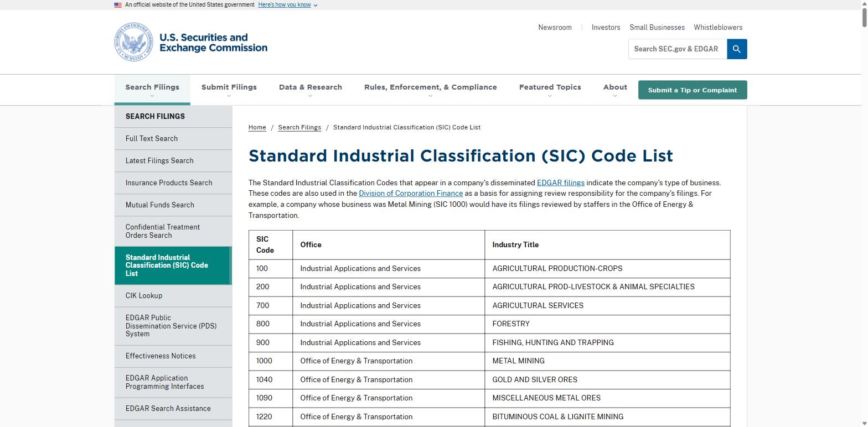Click the SEC seal logo
The width and height of the screenshot is (868, 427).
[133, 42]
